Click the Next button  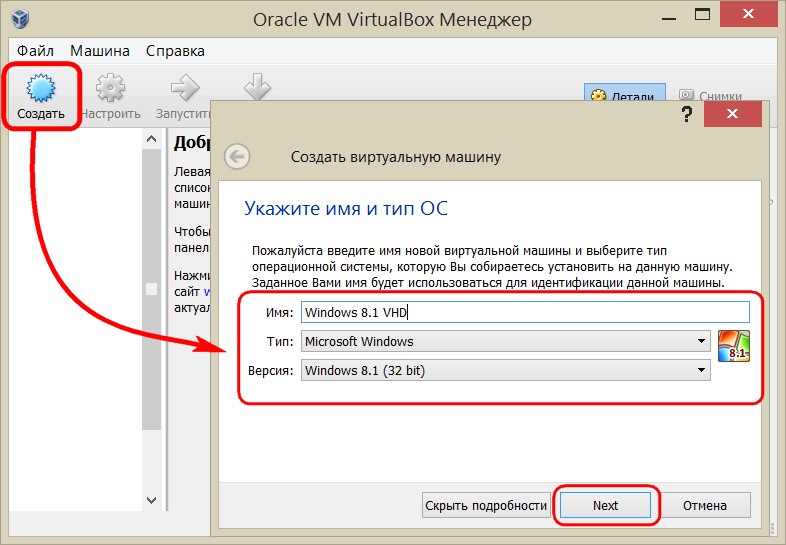606,505
